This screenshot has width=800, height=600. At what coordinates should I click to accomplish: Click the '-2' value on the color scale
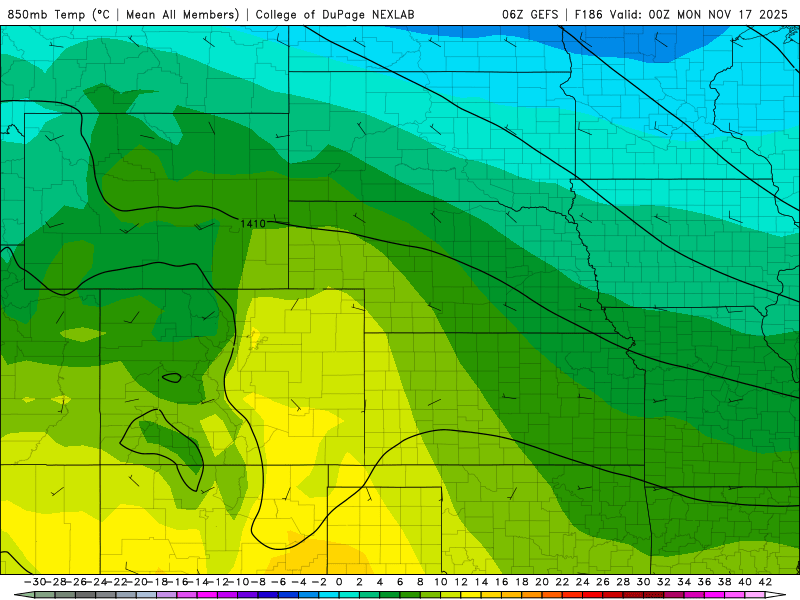[x=319, y=582]
